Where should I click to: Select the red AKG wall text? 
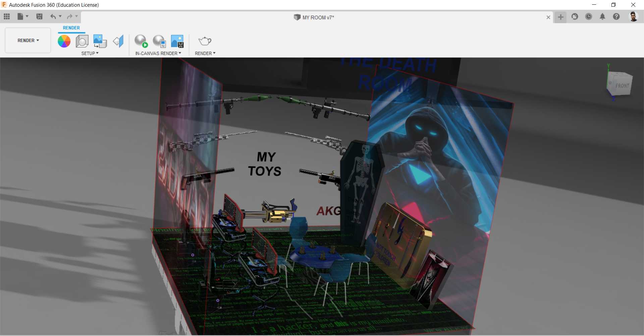pyautogui.click(x=329, y=211)
